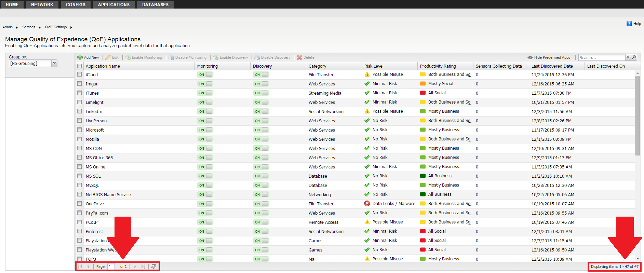Image resolution: width=644 pixels, height=273 pixels.
Task: Click the warning icon in the LinkedIn row
Action: tap(367, 111)
